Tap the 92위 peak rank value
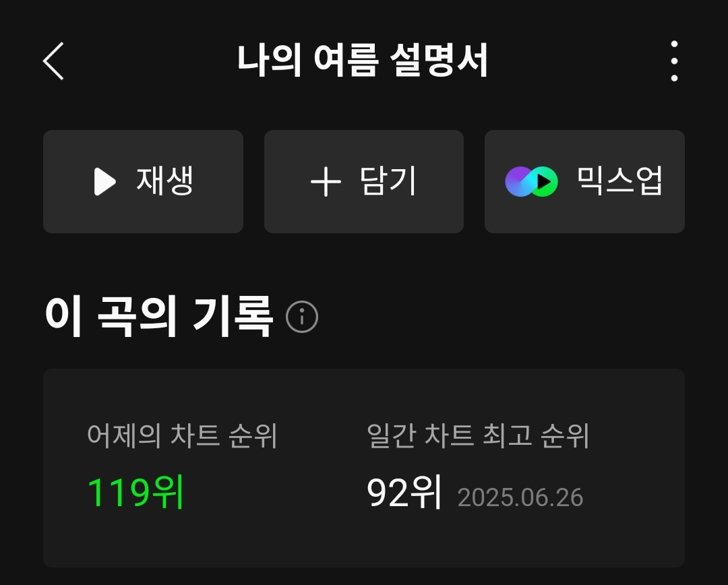This screenshot has width=728, height=585. point(404,492)
